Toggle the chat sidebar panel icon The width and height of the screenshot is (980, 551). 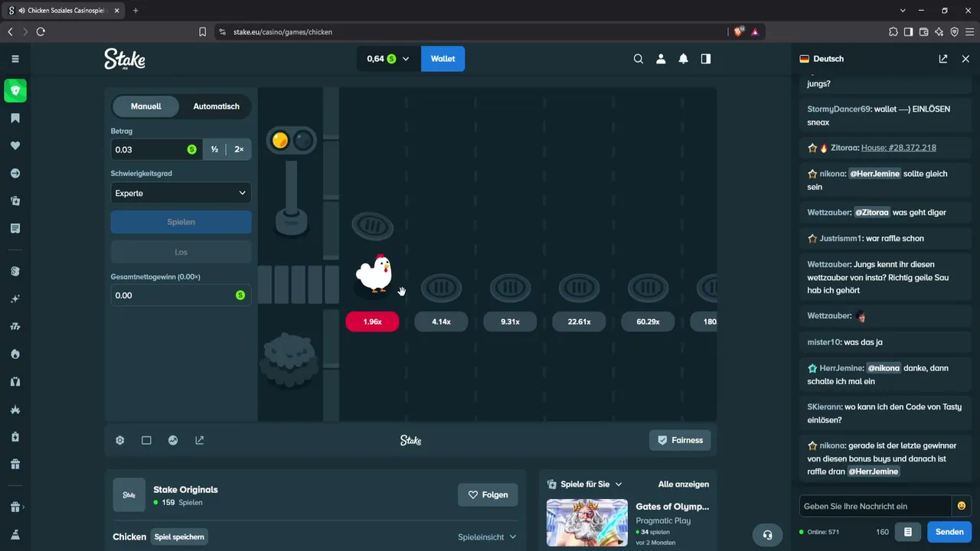coord(706,59)
